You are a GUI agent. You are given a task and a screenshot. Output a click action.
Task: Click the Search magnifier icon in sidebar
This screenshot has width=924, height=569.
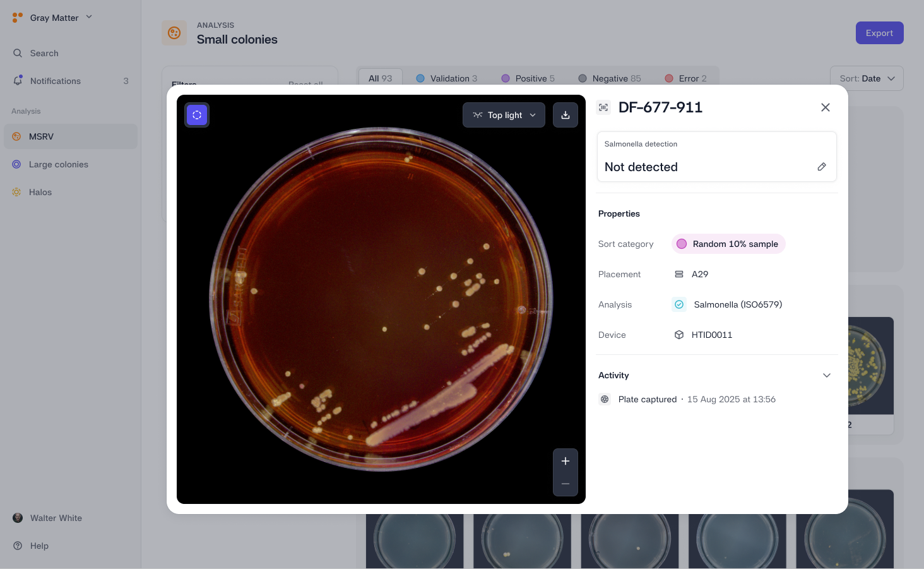18,53
